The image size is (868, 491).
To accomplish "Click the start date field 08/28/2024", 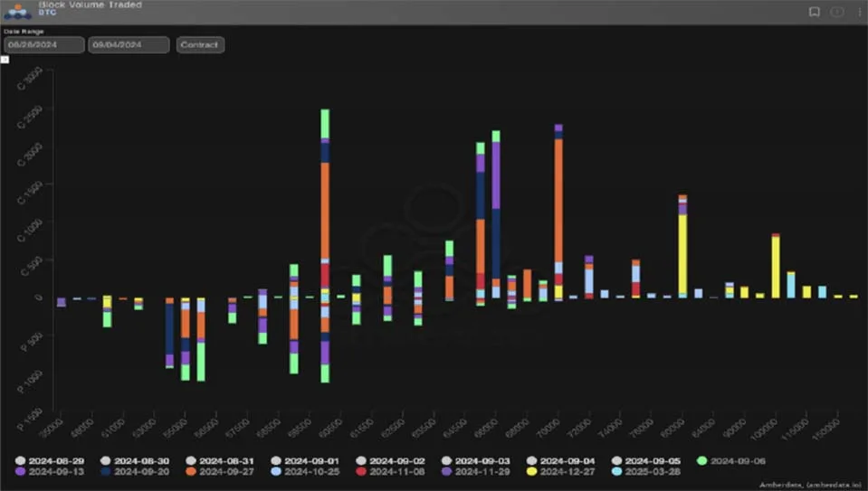I will pos(44,45).
